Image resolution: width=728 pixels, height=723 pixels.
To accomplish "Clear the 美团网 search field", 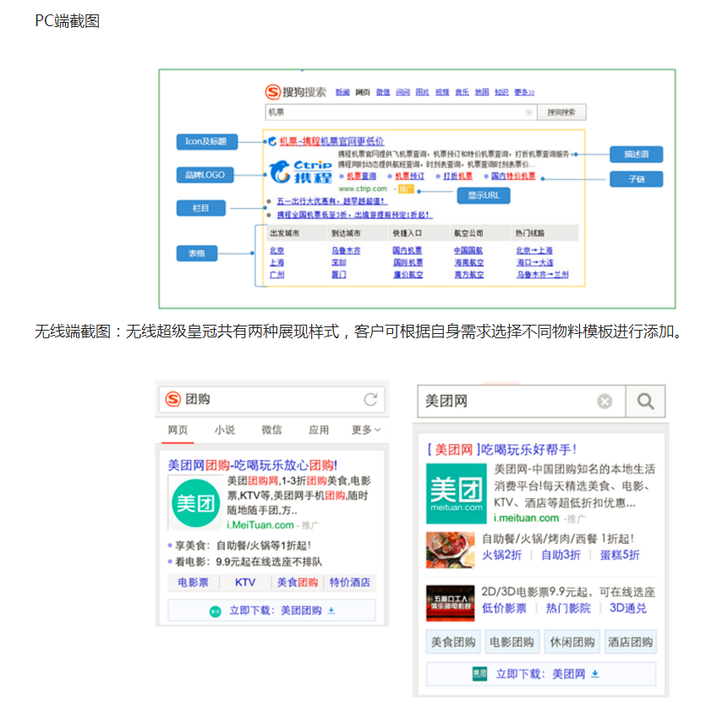I will [605, 401].
